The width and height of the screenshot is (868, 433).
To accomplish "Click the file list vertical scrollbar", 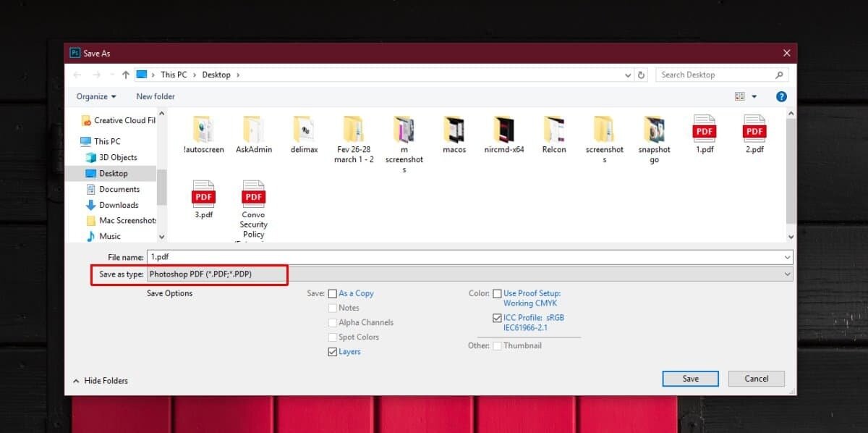I will pos(791,167).
